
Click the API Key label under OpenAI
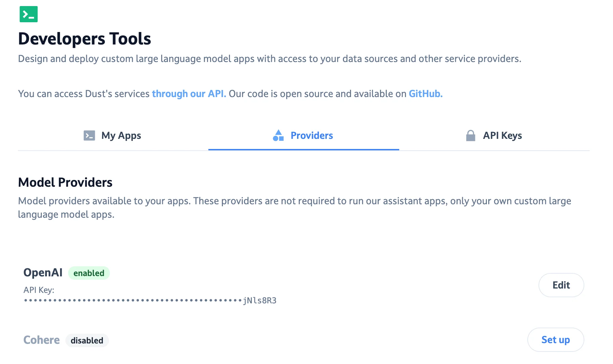pos(39,290)
